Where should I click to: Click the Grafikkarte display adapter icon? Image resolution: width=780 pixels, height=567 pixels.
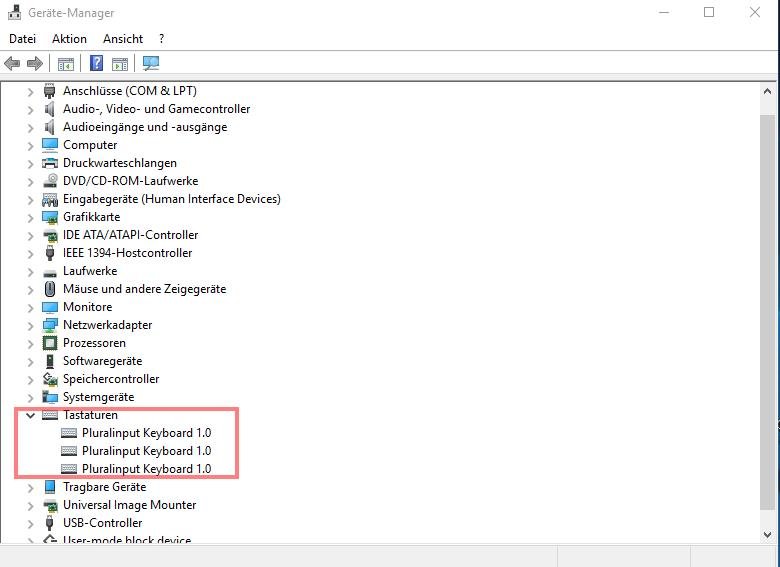click(50, 217)
